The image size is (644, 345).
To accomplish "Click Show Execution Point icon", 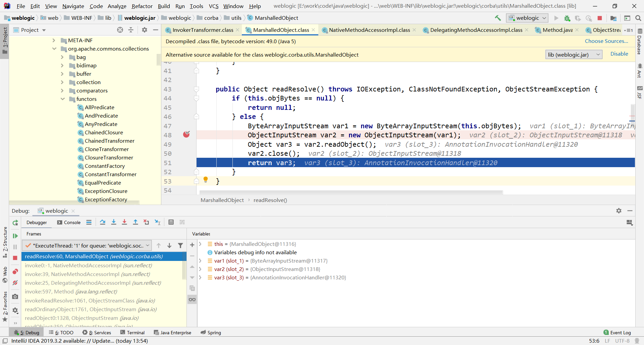I will tap(89, 222).
